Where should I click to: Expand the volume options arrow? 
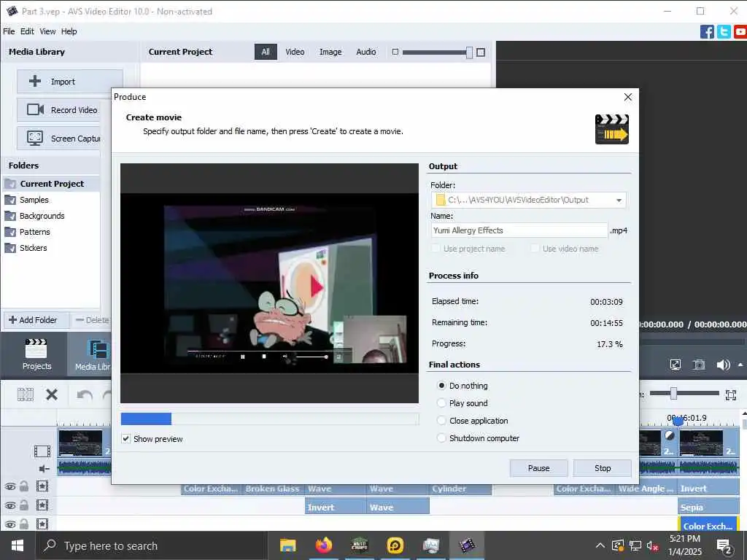tap(740, 365)
